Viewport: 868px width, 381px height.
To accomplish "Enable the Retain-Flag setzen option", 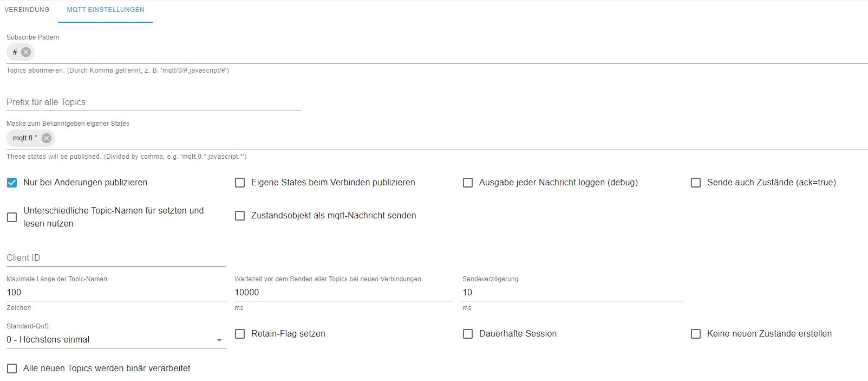I will coord(240,334).
